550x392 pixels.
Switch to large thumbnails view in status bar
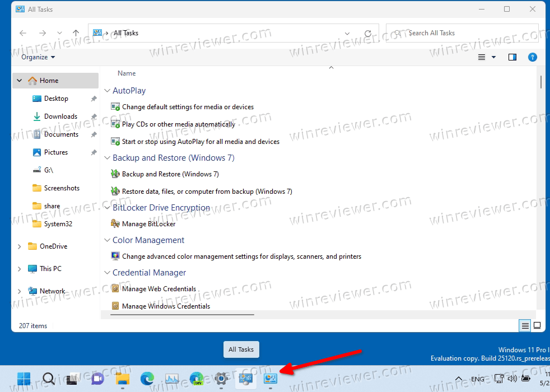[537, 325]
